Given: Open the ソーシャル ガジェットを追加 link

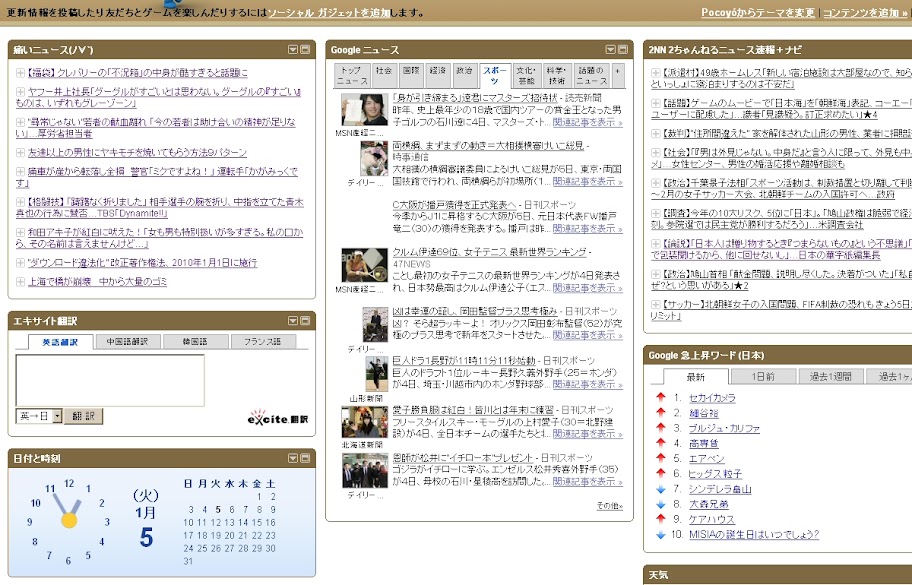Looking at the screenshot, I should tap(329, 12).
